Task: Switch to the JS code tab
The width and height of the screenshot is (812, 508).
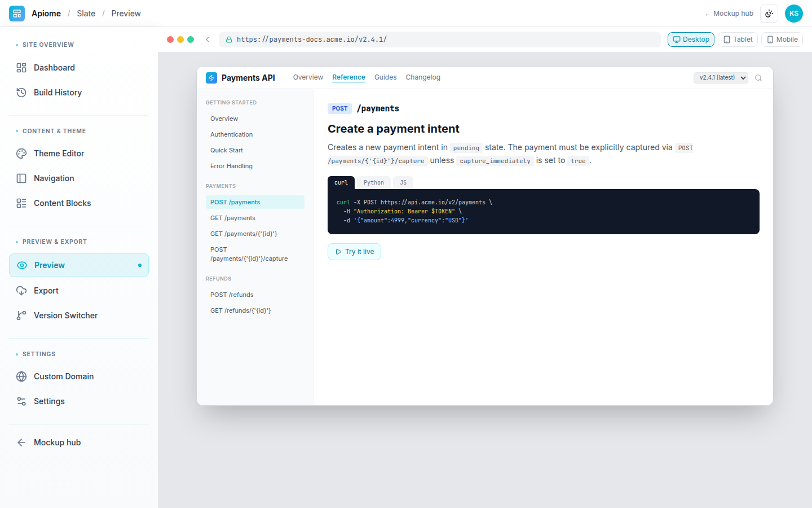Action: [403, 183]
